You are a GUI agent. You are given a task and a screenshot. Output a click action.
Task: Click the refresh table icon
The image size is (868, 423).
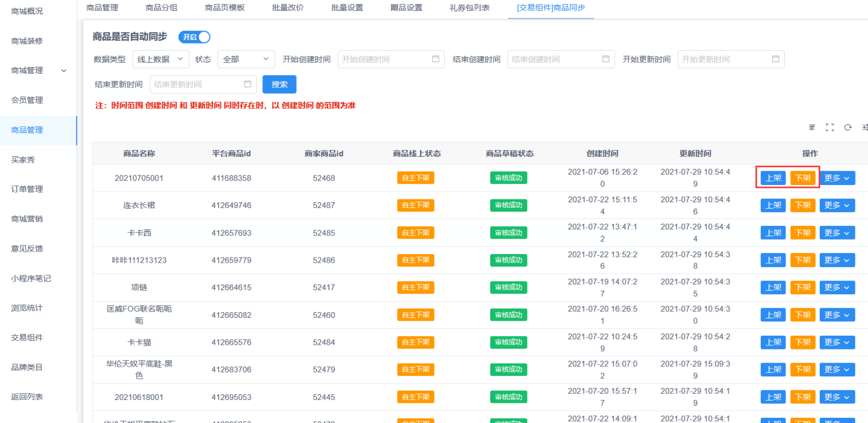[847, 128]
